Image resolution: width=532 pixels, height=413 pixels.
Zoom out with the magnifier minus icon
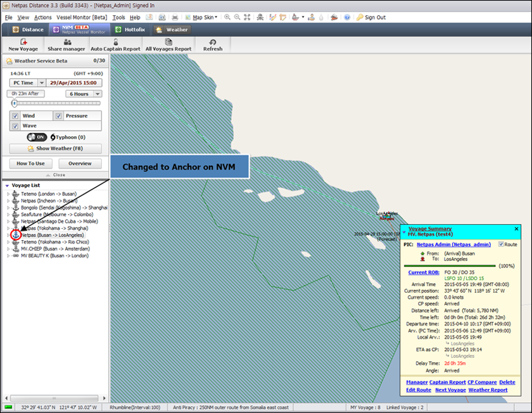tap(237, 17)
